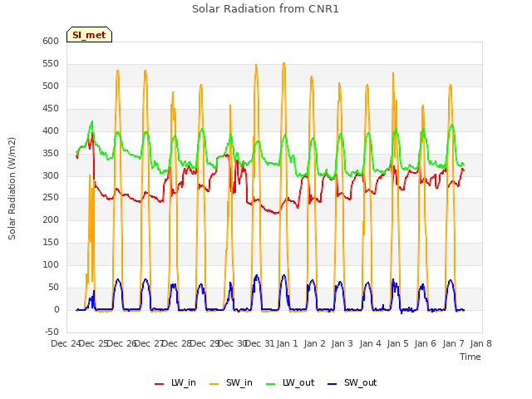Click the 50 y-axis tick label
The image size is (532, 399).
[54, 287]
